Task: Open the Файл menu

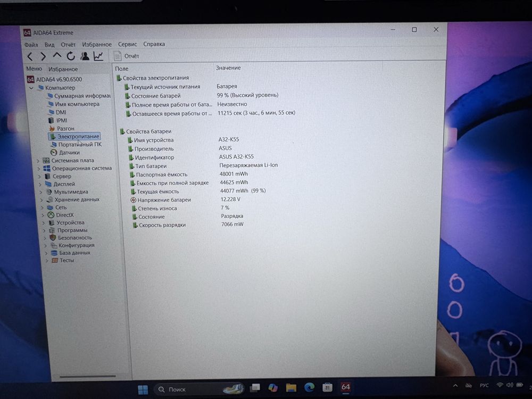Action: click(31, 45)
